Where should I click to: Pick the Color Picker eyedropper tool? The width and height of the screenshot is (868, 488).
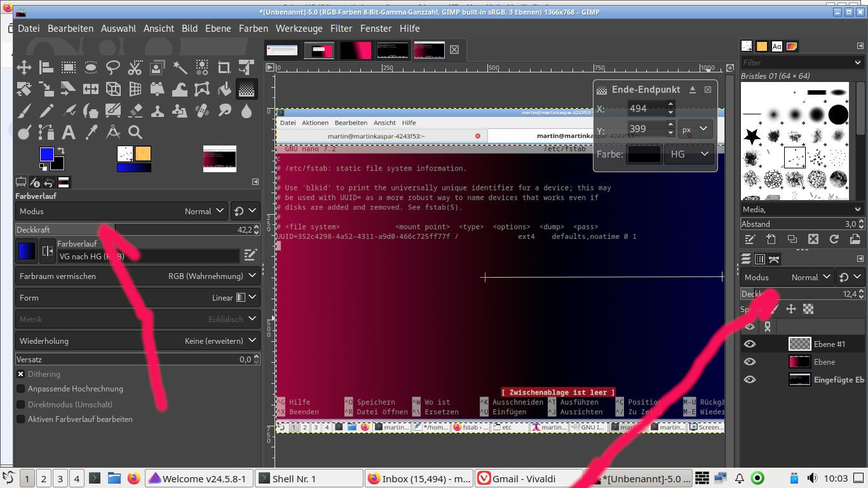[91, 132]
